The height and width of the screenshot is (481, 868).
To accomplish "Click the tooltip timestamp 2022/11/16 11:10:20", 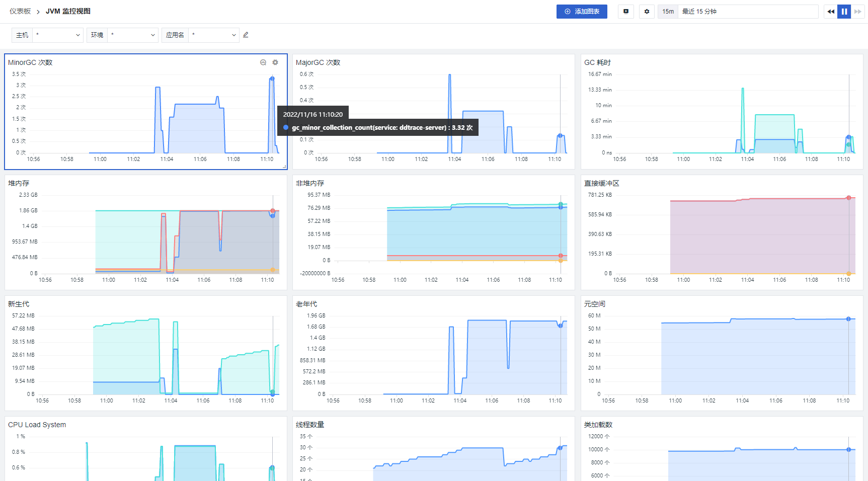I will click(313, 115).
